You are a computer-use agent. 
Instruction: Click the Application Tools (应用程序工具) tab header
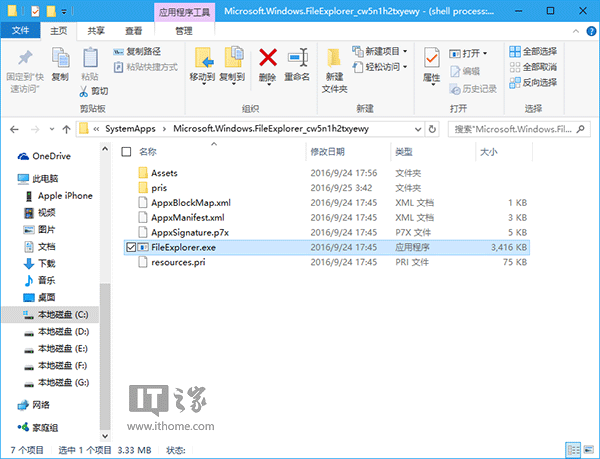[184, 12]
